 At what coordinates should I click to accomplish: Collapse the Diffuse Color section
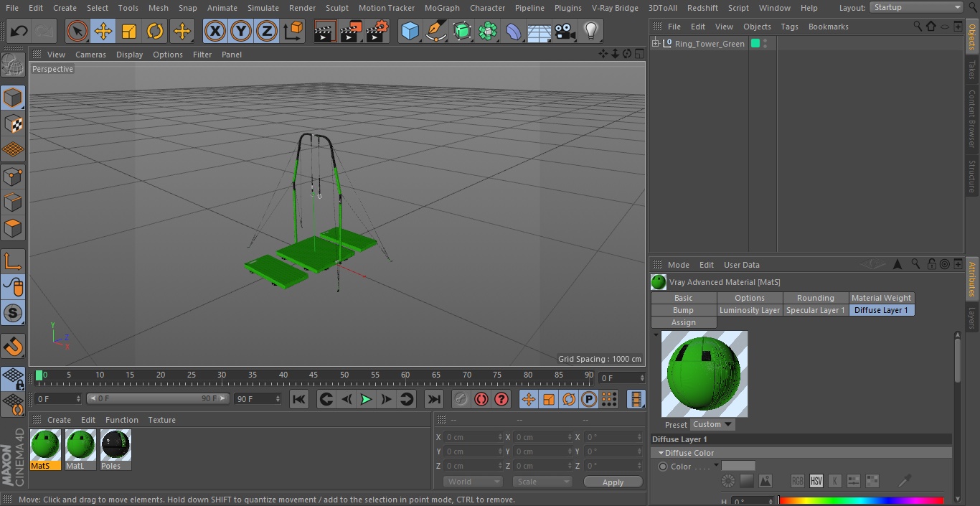coord(661,453)
